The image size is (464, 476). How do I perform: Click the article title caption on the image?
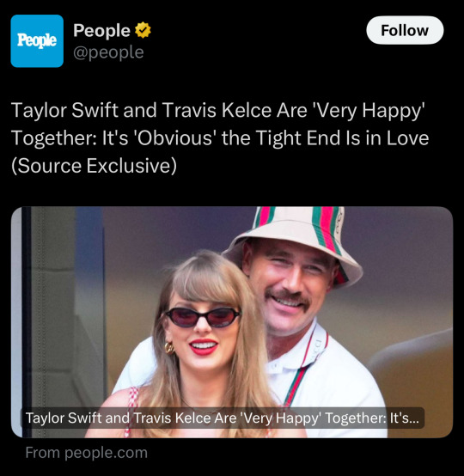point(223,418)
